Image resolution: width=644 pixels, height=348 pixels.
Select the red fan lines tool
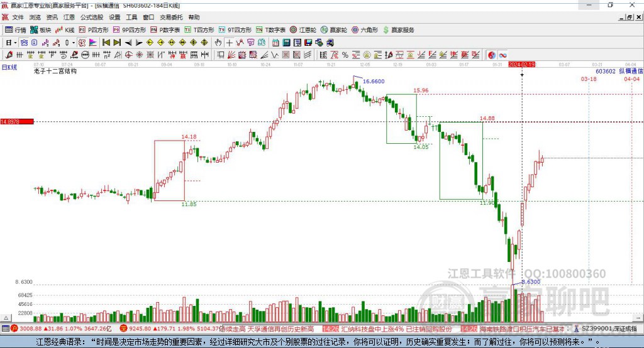(231, 55)
